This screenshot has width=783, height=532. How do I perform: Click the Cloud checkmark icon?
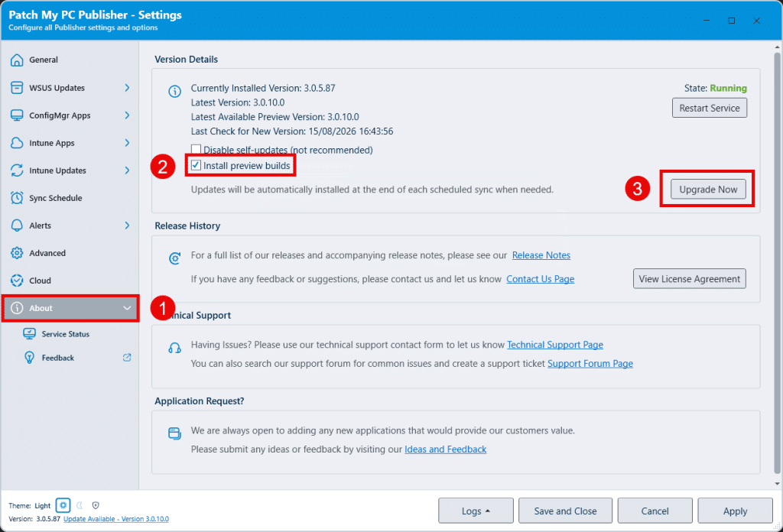pos(17,281)
